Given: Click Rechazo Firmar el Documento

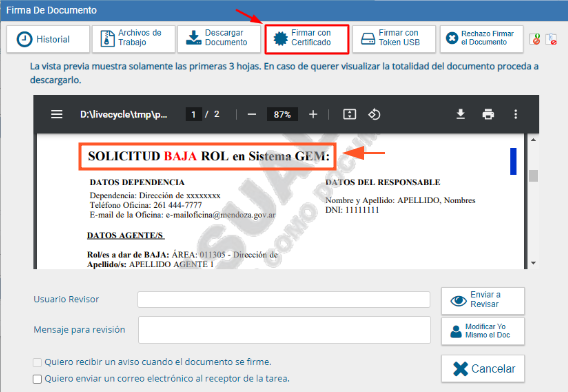Looking at the screenshot, I should [x=482, y=39].
